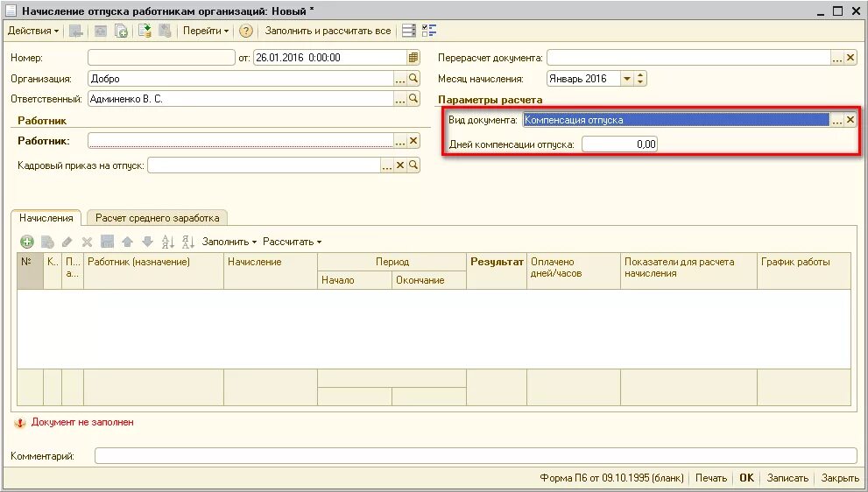This screenshot has width=868, height=492.
Task: Click the warning icon beside Документ не заполнен
Action: (20, 423)
